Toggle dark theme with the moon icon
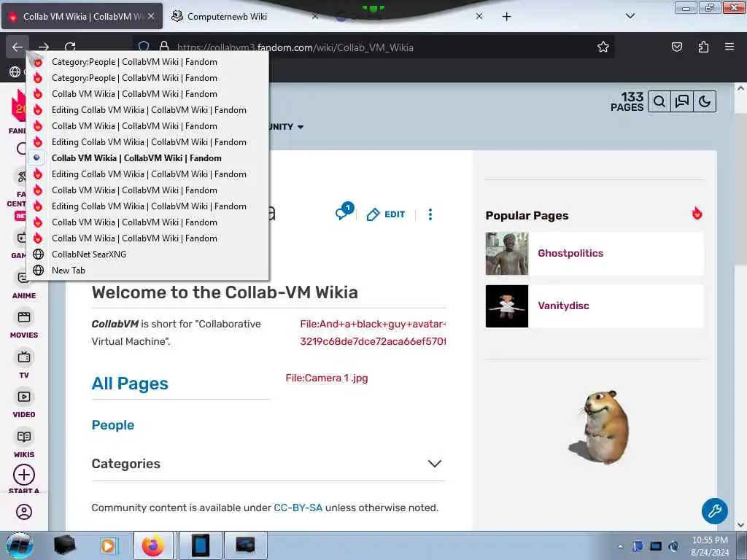747x560 pixels. click(705, 101)
